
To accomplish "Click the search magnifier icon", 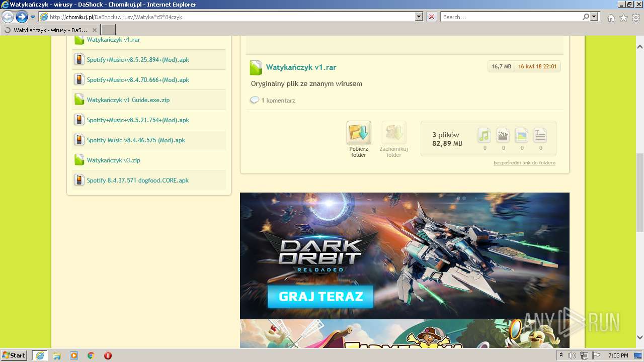I will [x=586, y=17].
